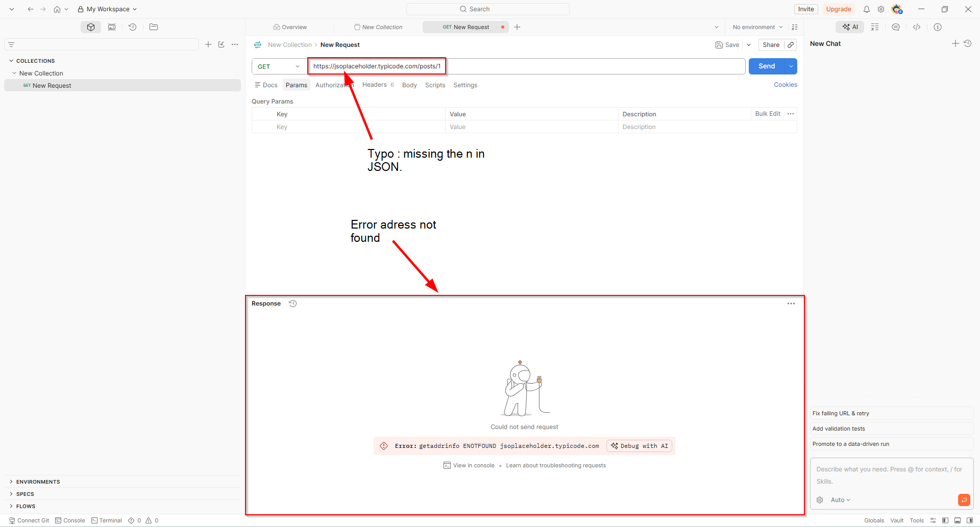980x527 pixels.
Task: Click the Bulk Edit link
Action: 768,114
